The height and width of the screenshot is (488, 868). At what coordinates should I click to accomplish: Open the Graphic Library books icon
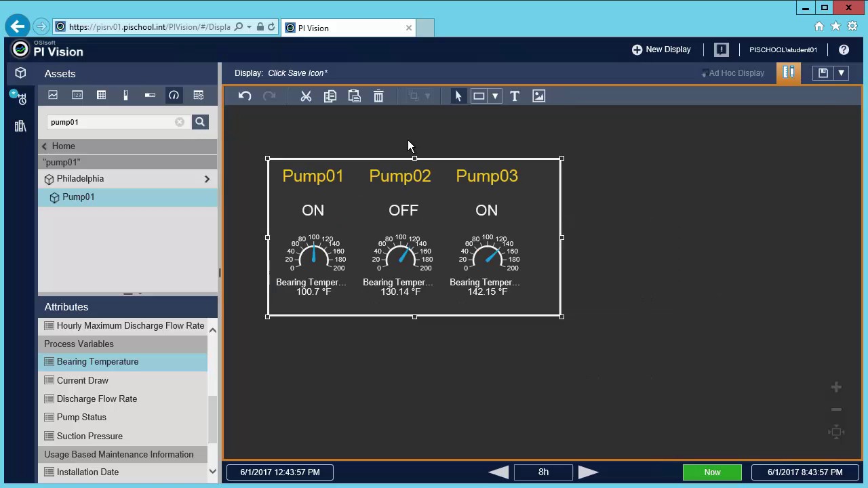point(20,126)
